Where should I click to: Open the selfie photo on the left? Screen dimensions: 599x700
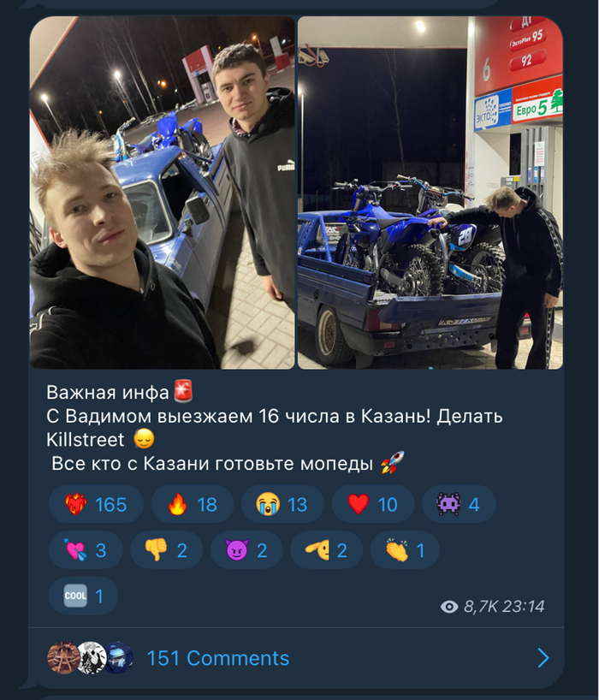(x=162, y=193)
